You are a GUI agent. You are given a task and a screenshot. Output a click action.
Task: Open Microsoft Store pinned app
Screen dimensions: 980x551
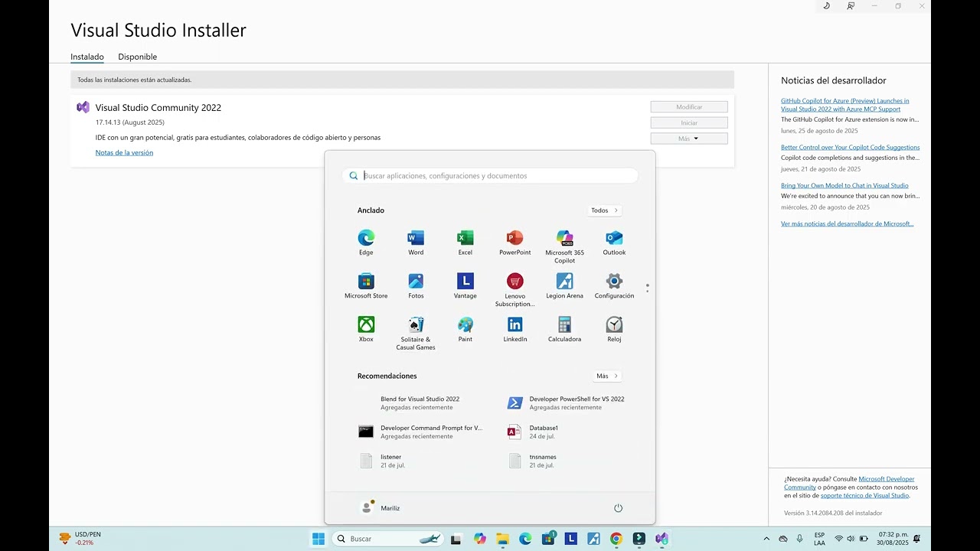[x=366, y=286]
